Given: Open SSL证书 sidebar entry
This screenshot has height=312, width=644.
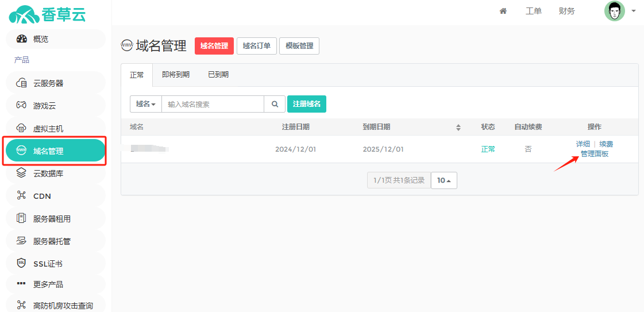Looking at the screenshot, I should point(56,264).
